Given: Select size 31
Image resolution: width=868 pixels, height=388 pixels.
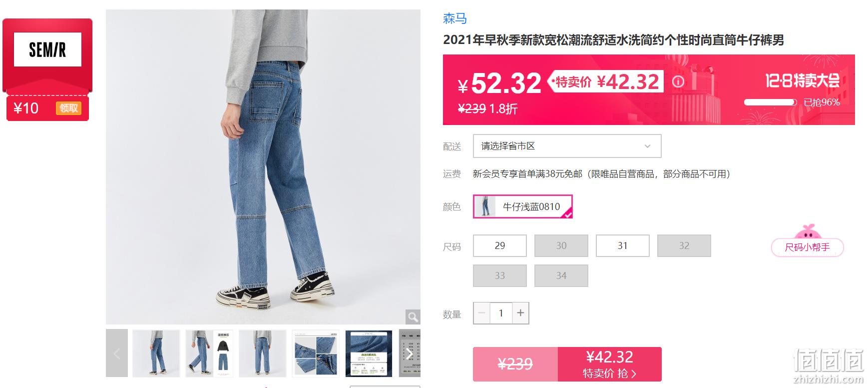Looking at the screenshot, I should (622, 245).
